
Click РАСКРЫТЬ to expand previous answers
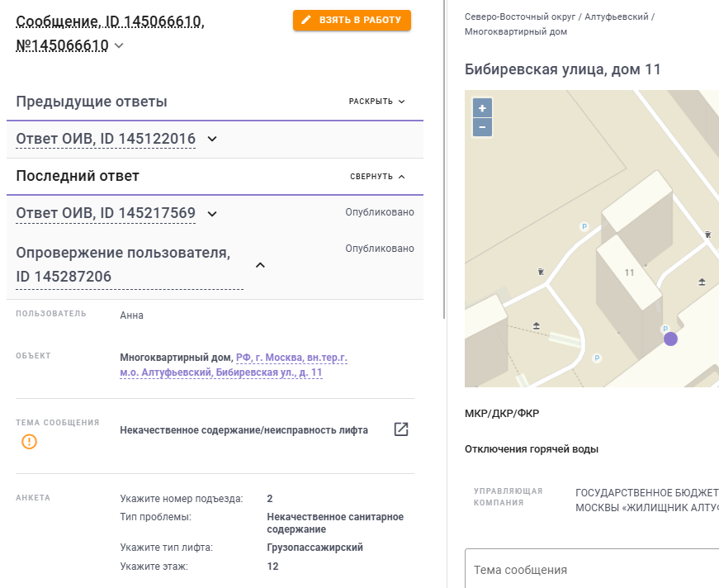click(x=377, y=102)
